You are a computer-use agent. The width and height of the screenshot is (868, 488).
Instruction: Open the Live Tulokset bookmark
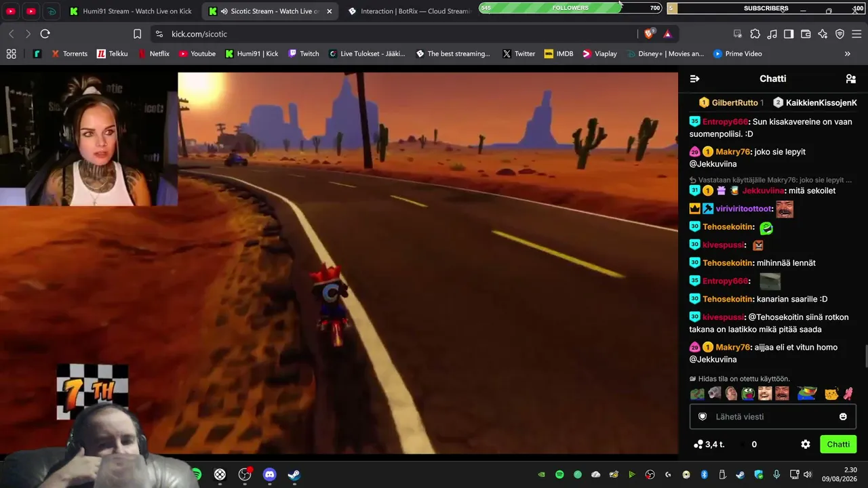[366, 54]
